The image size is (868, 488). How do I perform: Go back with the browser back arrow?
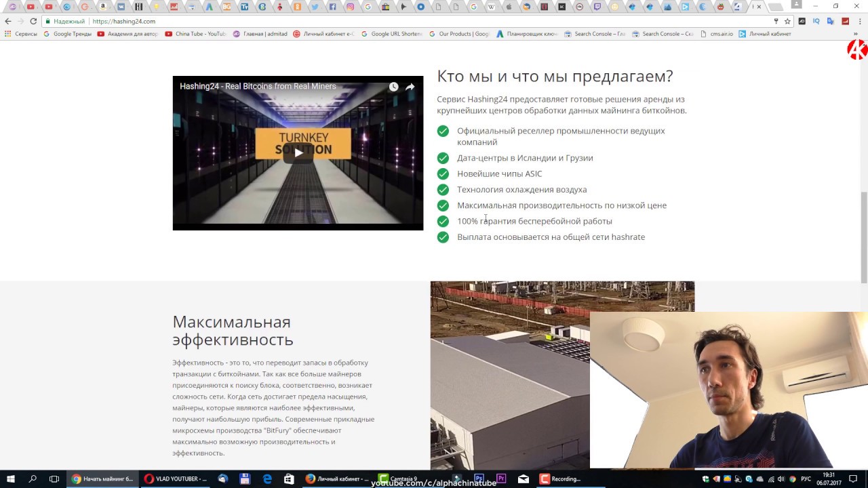coord(8,21)
